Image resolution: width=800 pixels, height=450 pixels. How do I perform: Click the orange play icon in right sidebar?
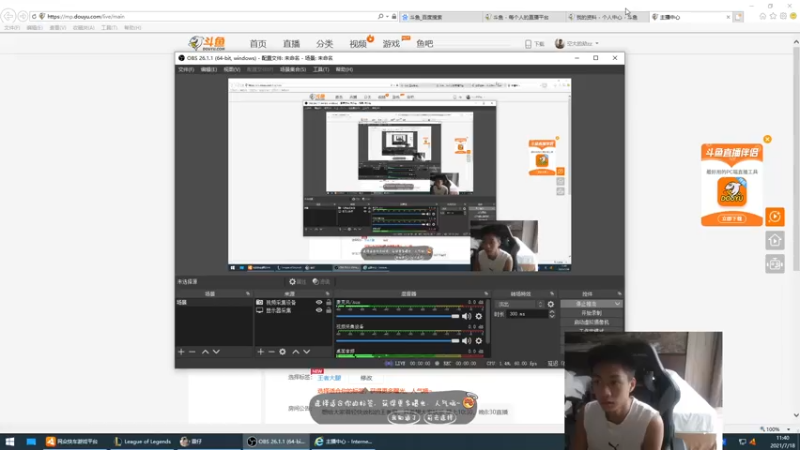[774, 217]
